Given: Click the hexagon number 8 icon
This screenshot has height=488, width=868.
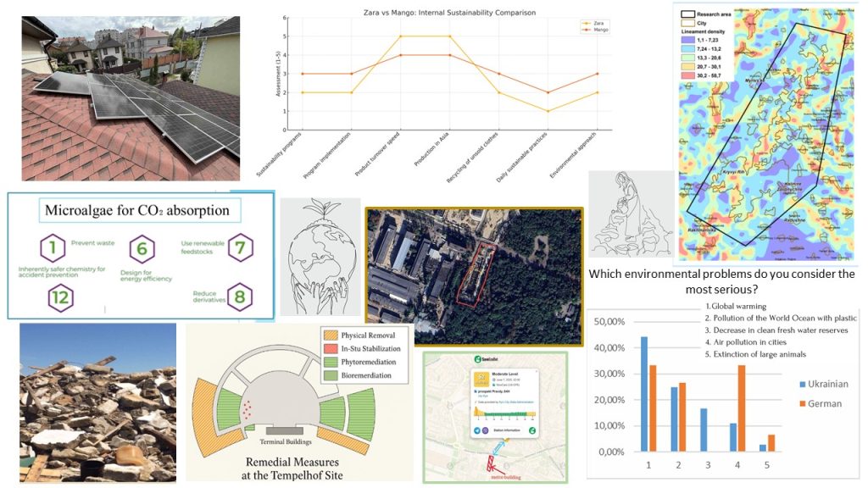Looking at the screenshot, I should tap(240, 297).
